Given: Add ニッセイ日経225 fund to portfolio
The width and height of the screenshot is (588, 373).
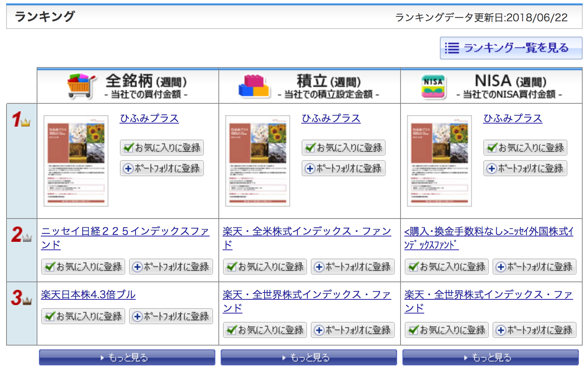Looking at the screenshot, I should [x=171, y=267].
